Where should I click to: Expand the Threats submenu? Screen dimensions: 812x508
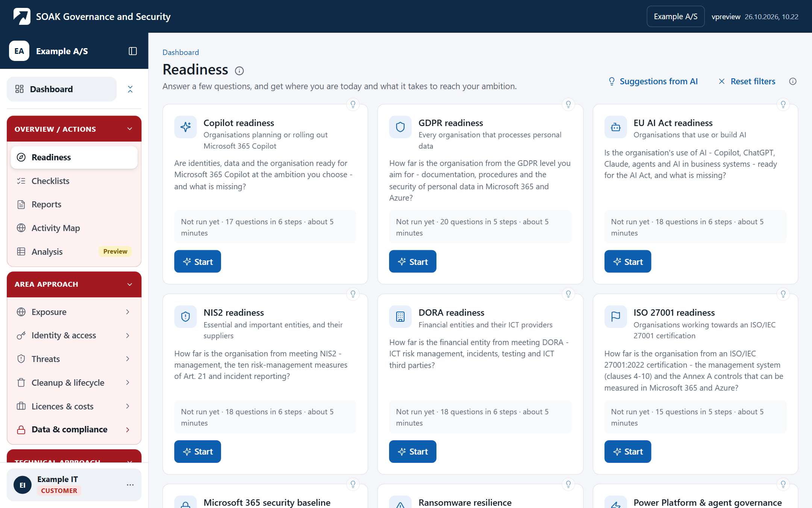128,359
